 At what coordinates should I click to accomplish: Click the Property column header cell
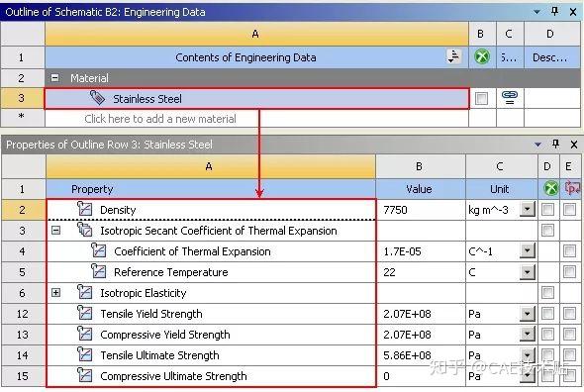point(211,189)
